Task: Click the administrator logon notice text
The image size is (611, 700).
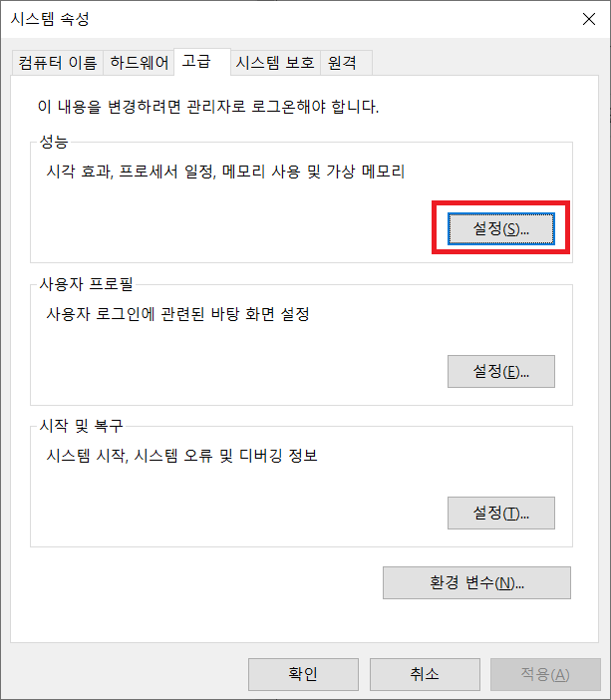Action: pyautogui.click(x=208, y=107)
